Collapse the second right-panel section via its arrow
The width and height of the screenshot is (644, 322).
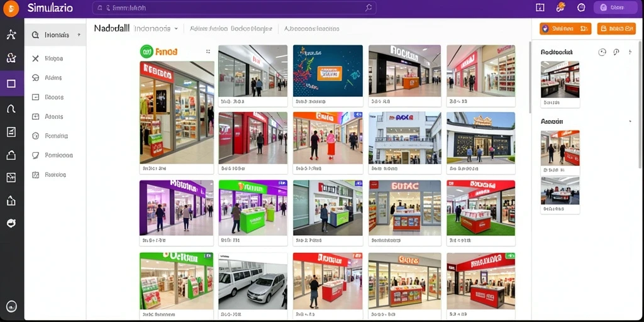[x=630, y=121]
